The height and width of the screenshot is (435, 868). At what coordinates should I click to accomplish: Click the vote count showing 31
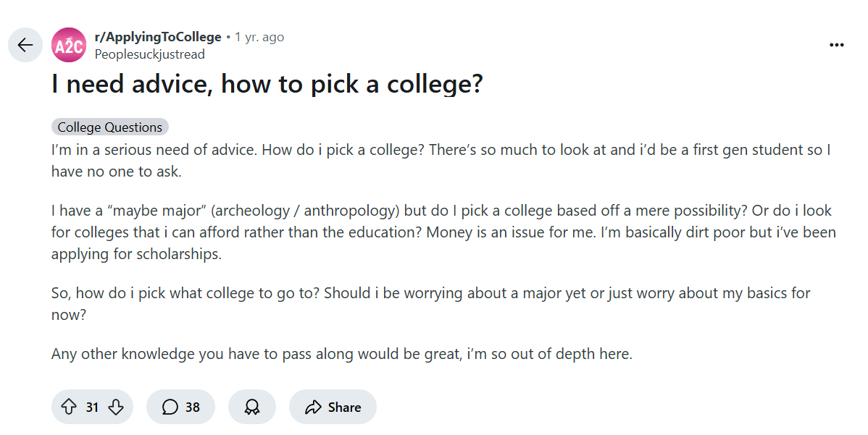point(92,407)
